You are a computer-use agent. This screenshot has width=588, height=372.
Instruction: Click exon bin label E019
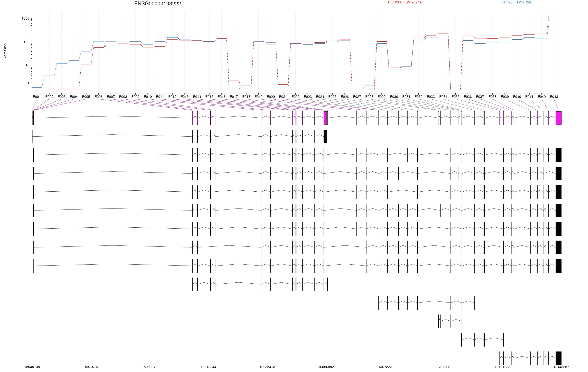(258, 97)
